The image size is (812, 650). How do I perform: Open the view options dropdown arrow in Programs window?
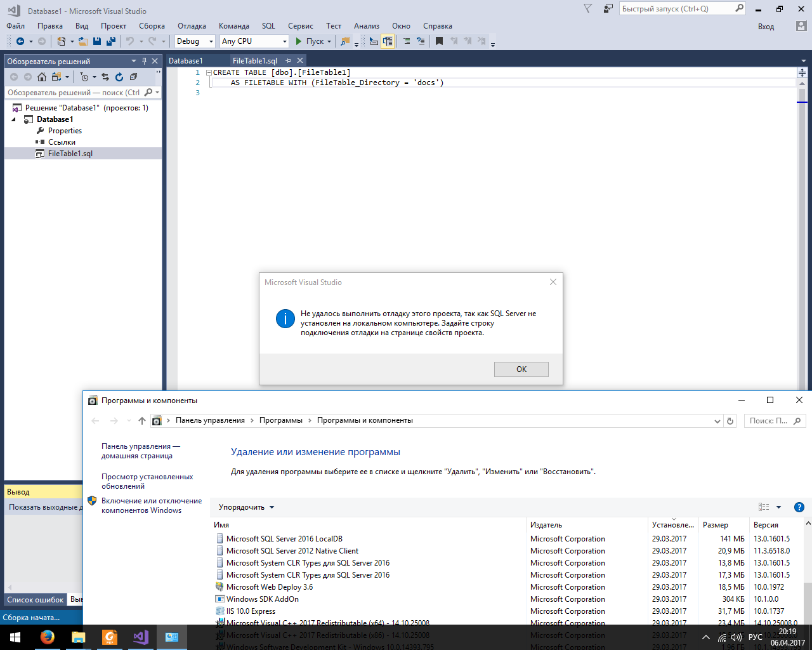point(779,507)
